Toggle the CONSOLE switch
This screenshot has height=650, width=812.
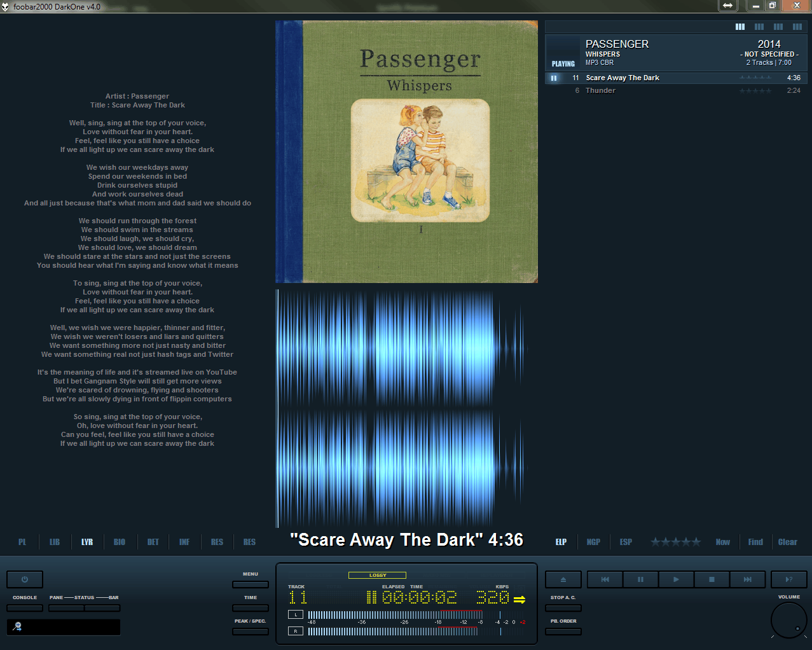pyautogui.click(x=25, y=608)
